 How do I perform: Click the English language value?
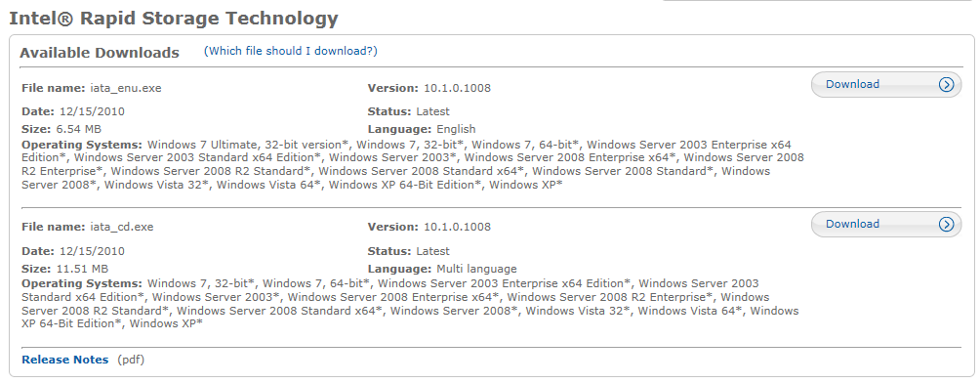(x=456, y=130)
